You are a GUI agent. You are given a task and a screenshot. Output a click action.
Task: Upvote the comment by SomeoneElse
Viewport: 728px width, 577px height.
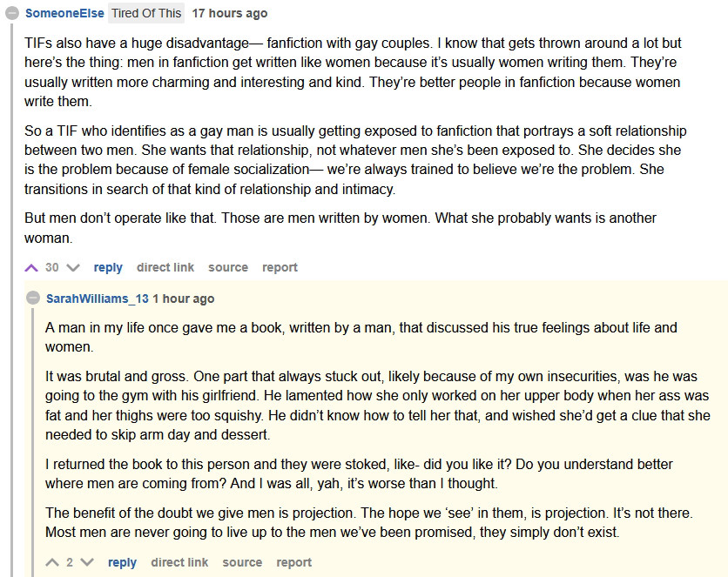(32, 267)
